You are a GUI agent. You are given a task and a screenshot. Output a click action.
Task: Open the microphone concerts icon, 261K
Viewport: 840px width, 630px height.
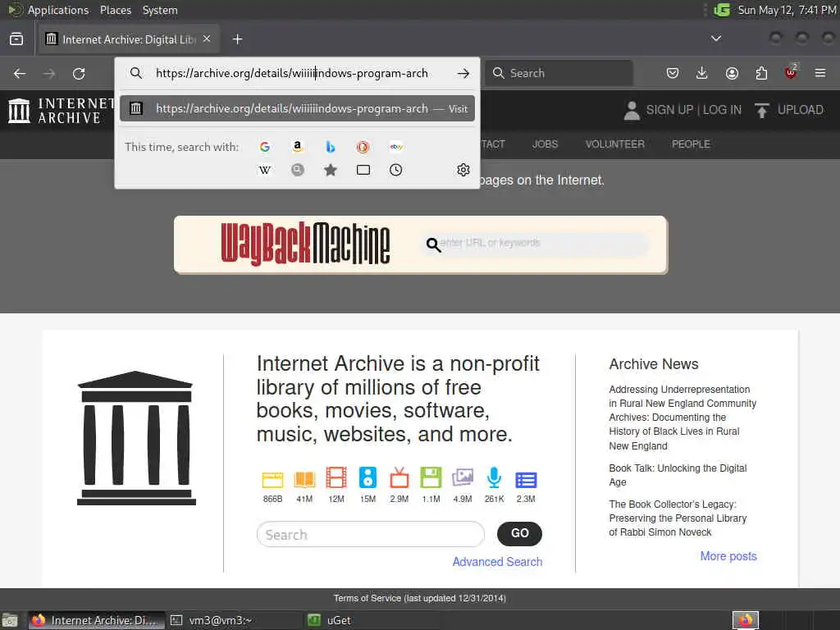pyautogui.click(x=494, y=478)
